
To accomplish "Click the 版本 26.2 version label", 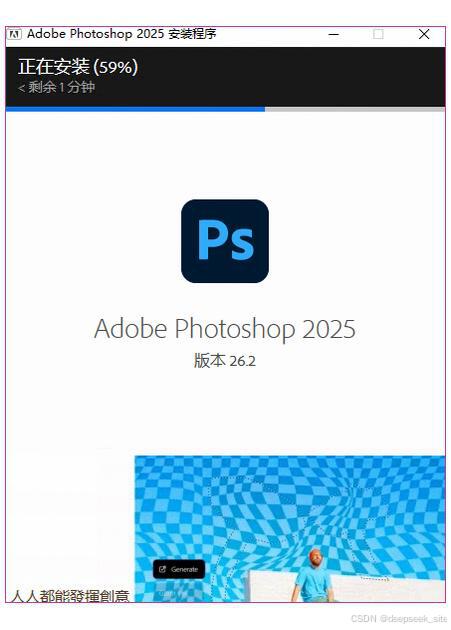I will [x=225, y=360].
